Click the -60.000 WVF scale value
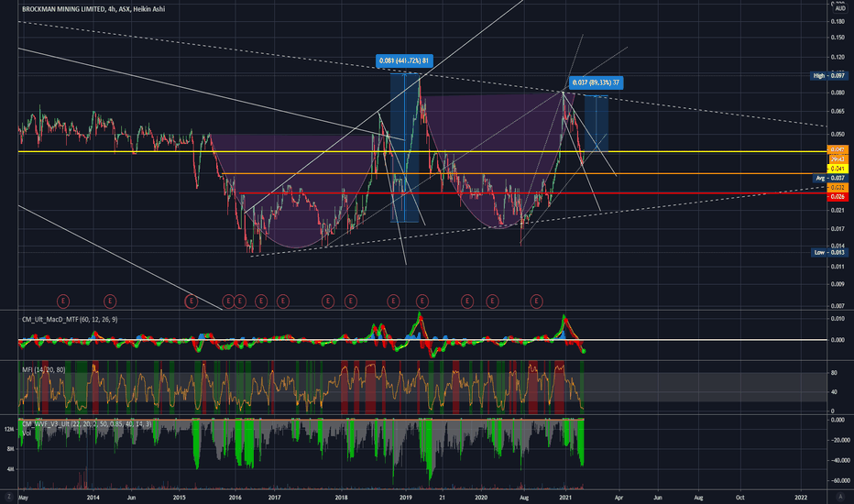The image size is (854, 504). click(838, 481)
